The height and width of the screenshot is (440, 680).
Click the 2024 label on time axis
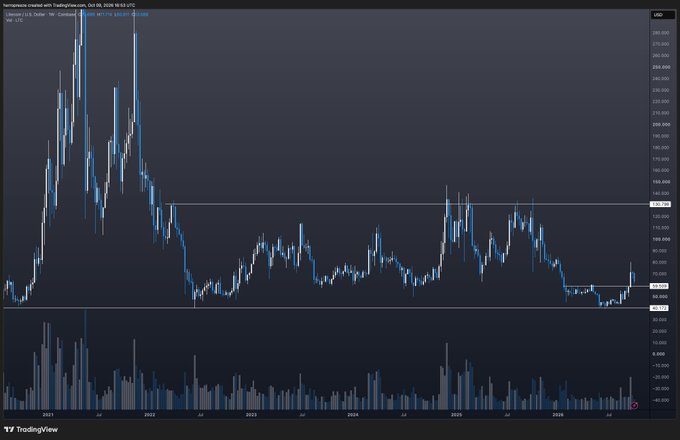353,415
